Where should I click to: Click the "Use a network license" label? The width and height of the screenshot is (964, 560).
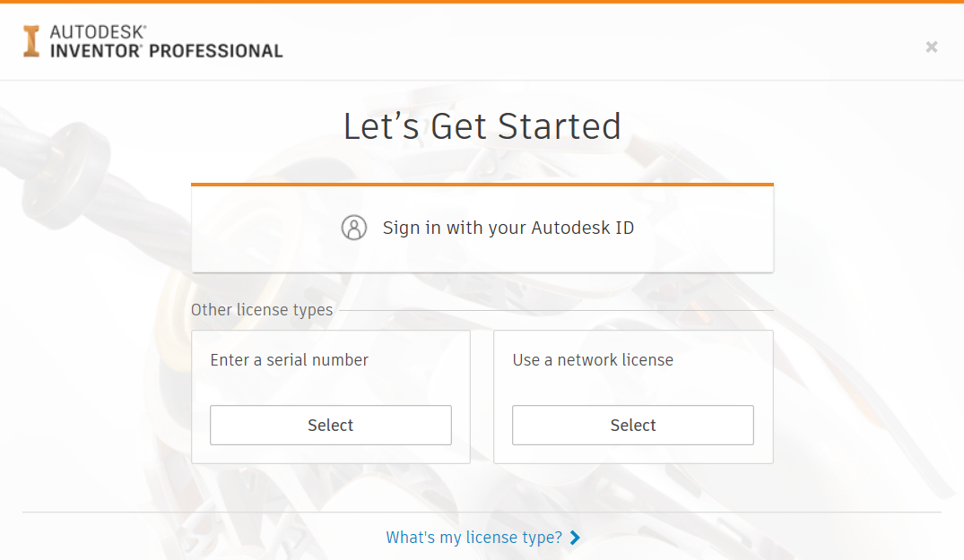pyautogui.click(x=593, y=360)
